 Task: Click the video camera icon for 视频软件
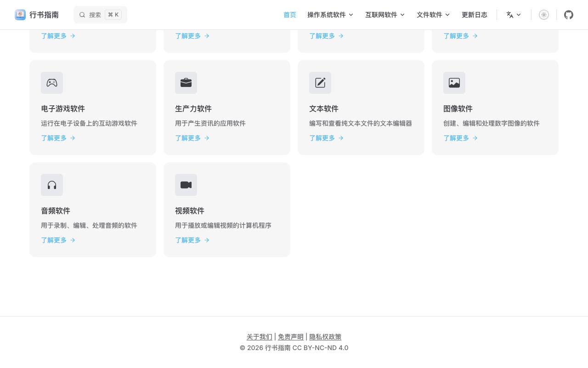pos(186,185)
